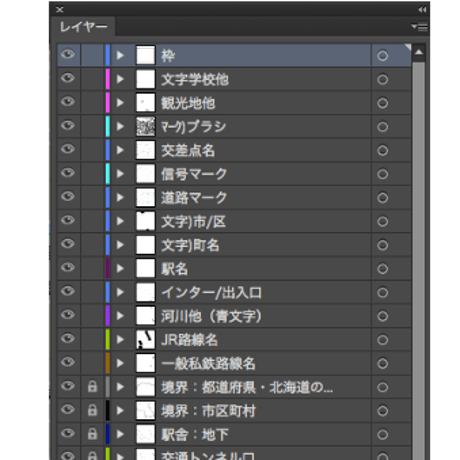Open the layers panel flyout menu
Screen dimensions: 460x460
[419, 27]
